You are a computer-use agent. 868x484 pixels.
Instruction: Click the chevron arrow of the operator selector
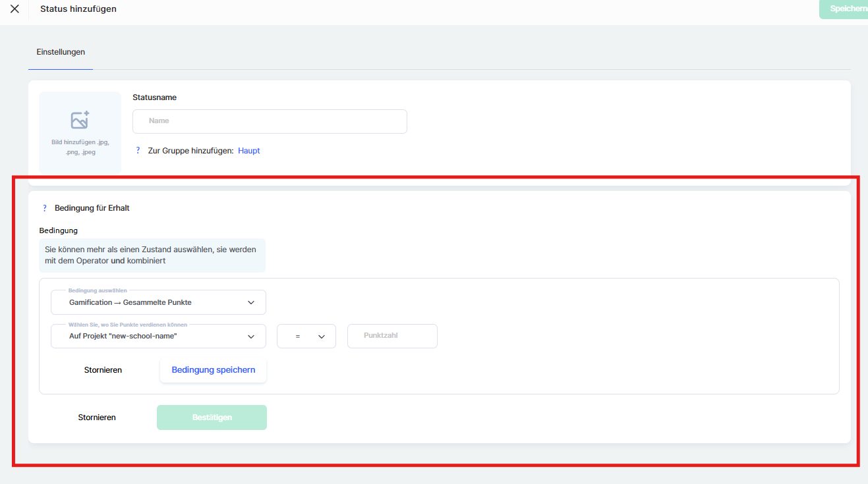[322, 336]
